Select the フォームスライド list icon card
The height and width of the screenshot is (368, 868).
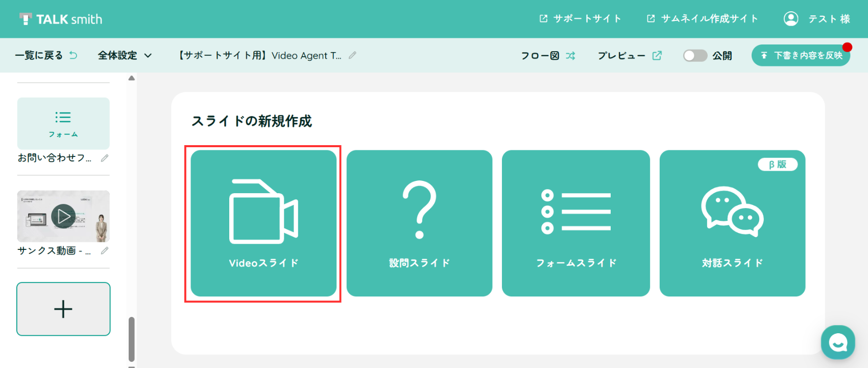click(576, 223)
